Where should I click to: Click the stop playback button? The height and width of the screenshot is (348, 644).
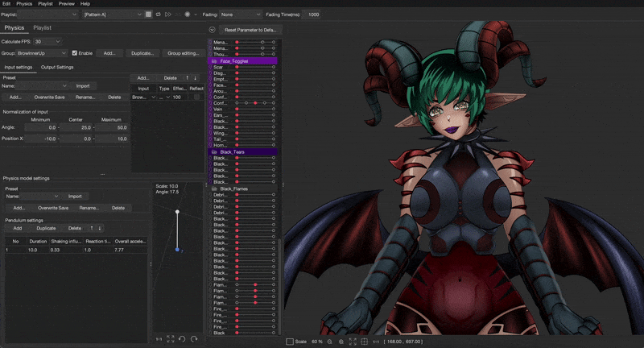[x=148, y=14]
